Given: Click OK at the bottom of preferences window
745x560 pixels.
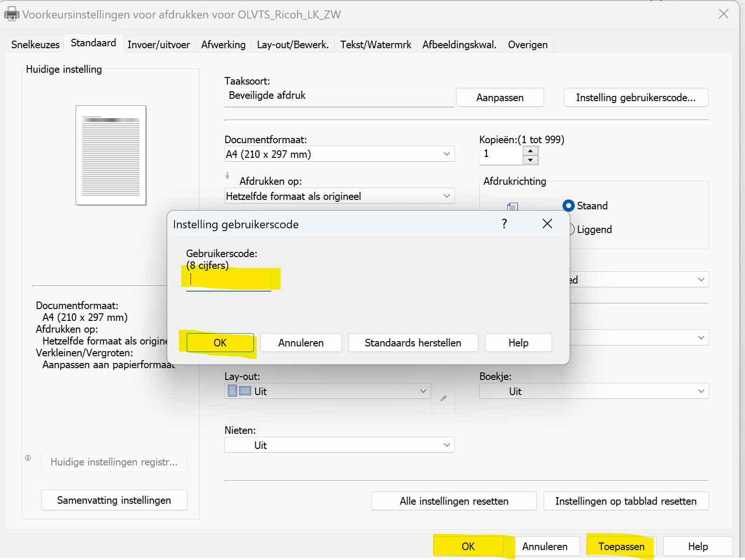Looking at the screenshot, I should [x=468, y=546].
